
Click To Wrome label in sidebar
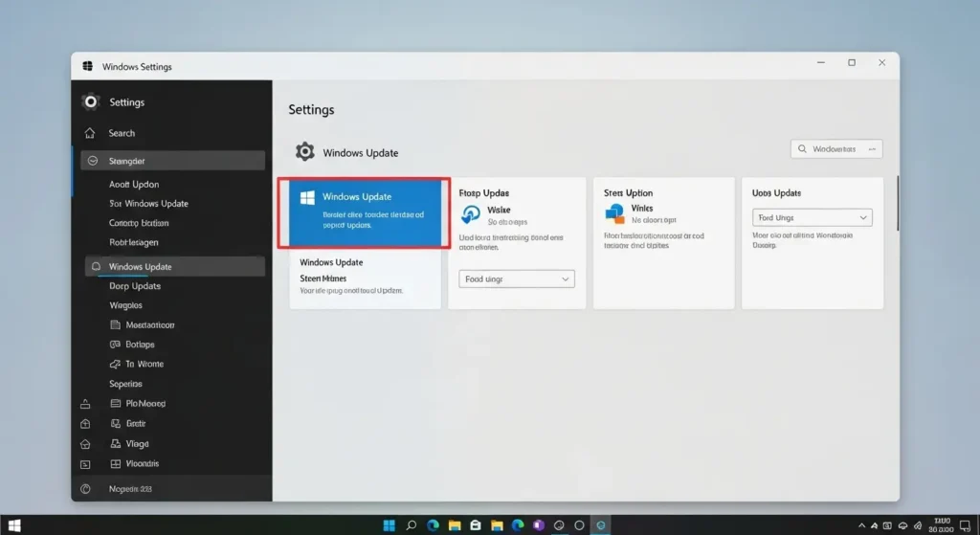(x=145, y=364)
